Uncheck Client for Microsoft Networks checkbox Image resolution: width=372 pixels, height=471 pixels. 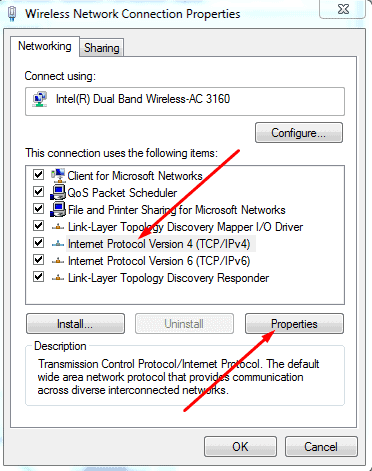point(38,175)
